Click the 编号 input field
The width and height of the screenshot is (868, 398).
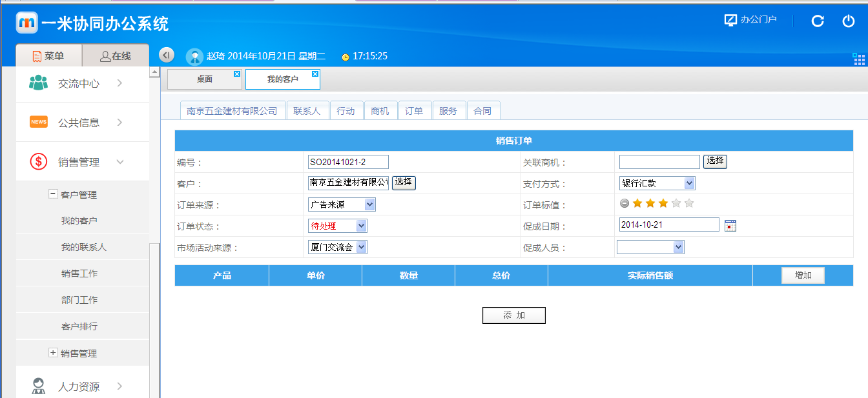348,162
